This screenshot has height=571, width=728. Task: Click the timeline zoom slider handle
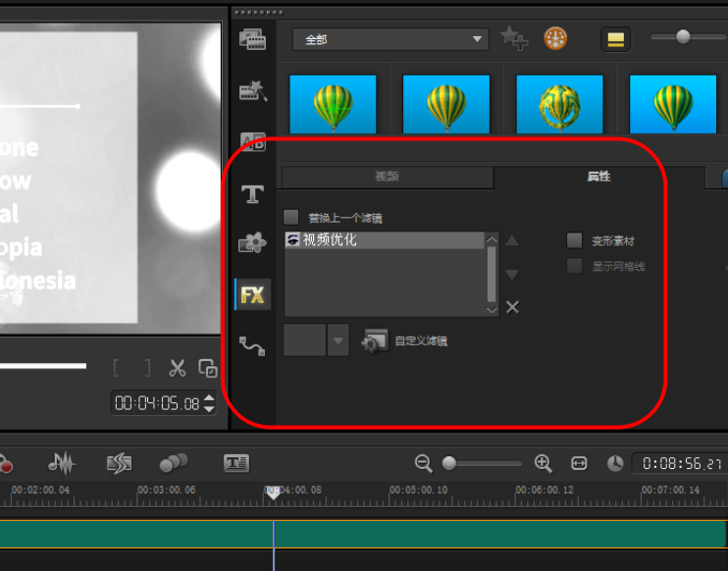[449, 463]
